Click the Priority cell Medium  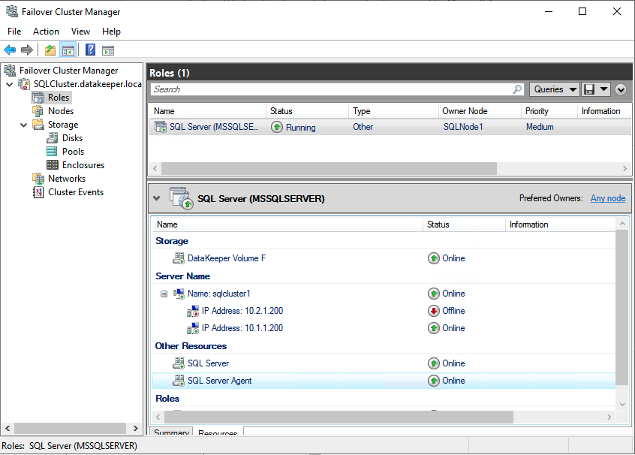tap(539, 127)
